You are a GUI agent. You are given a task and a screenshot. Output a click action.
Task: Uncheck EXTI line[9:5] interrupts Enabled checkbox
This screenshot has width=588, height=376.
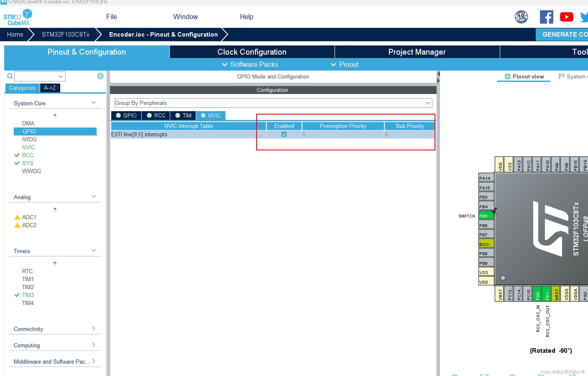(x=284, y=134)
